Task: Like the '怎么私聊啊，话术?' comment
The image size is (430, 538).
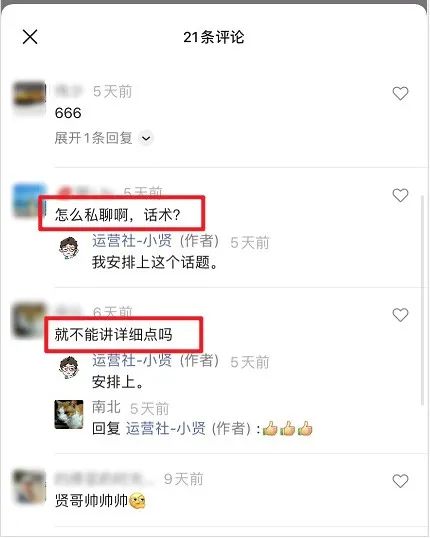Action: [x=400, y=196]
